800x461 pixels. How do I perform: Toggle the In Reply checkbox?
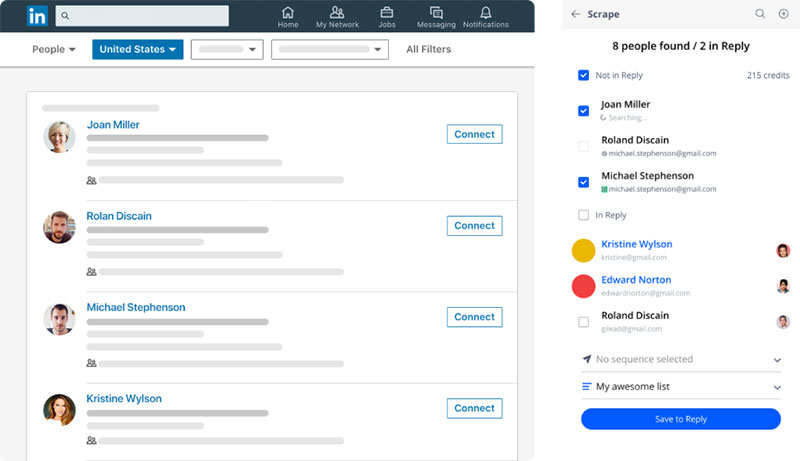[584, 215]
